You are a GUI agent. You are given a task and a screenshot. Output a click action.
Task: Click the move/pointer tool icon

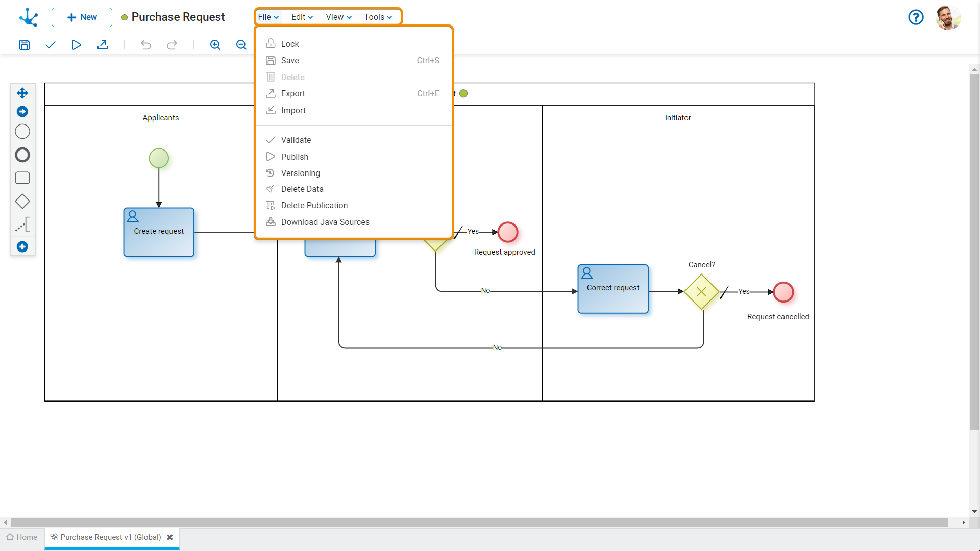coord(22,93)
